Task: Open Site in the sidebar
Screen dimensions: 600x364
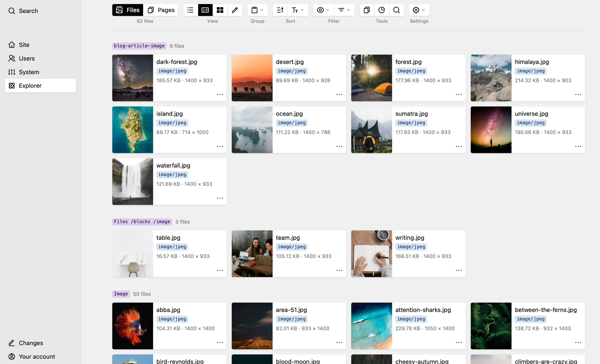Action: tap(40, 45)
